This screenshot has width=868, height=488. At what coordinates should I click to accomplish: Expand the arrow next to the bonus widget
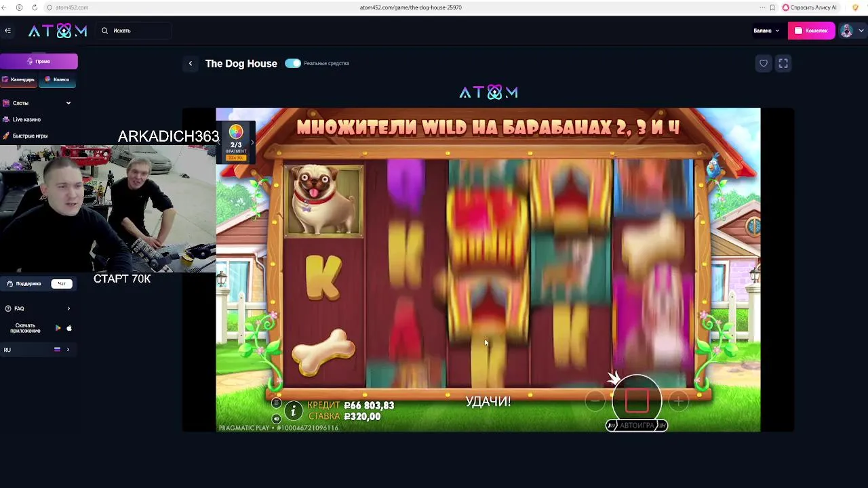(x=252, y=142)
